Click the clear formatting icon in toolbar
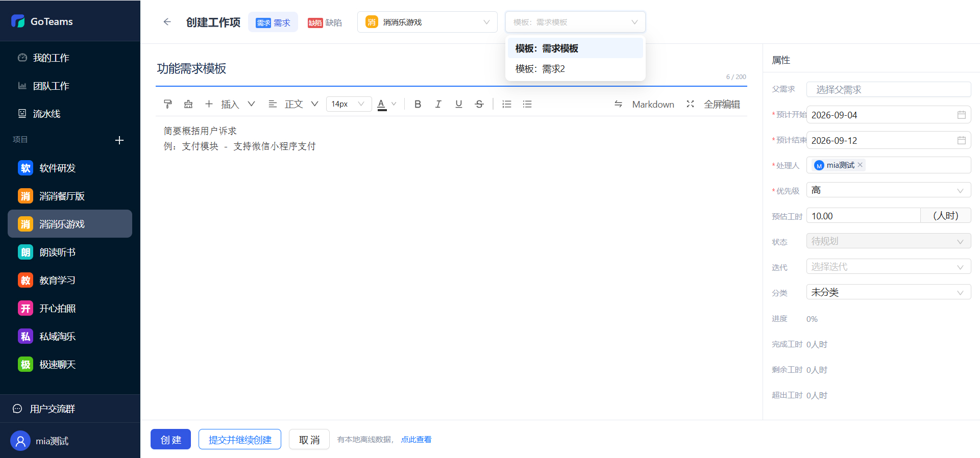Image resolution: width=980 pixels, height=458 pixels. [188, 104]
